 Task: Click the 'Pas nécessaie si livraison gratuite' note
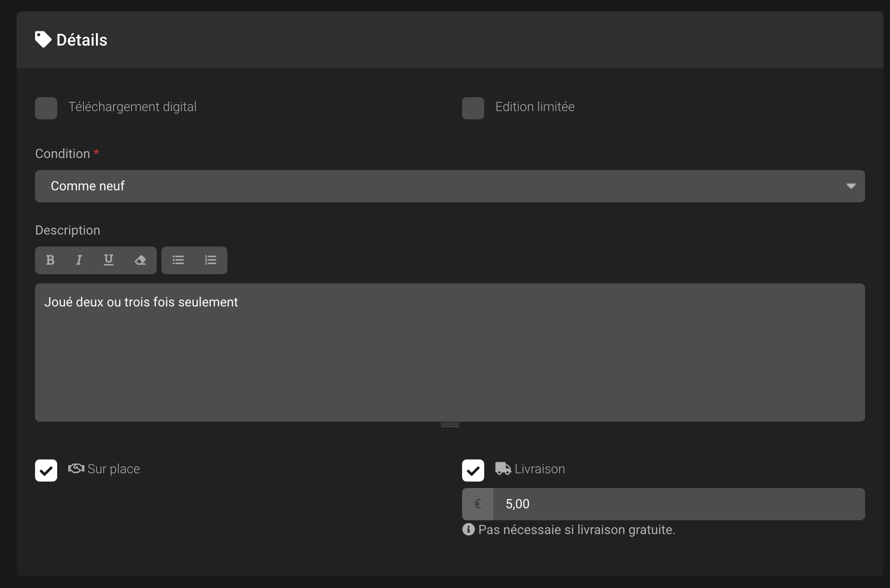[576, 530]
